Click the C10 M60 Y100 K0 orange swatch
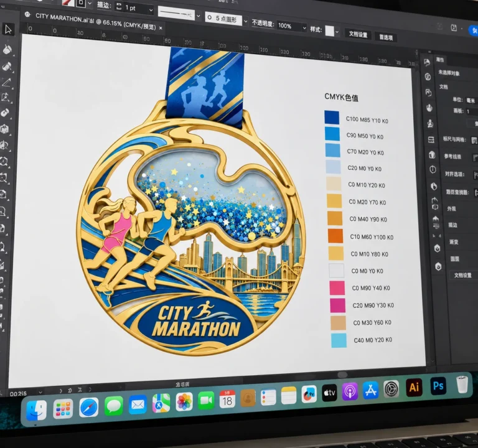 [x=335, y=236]
